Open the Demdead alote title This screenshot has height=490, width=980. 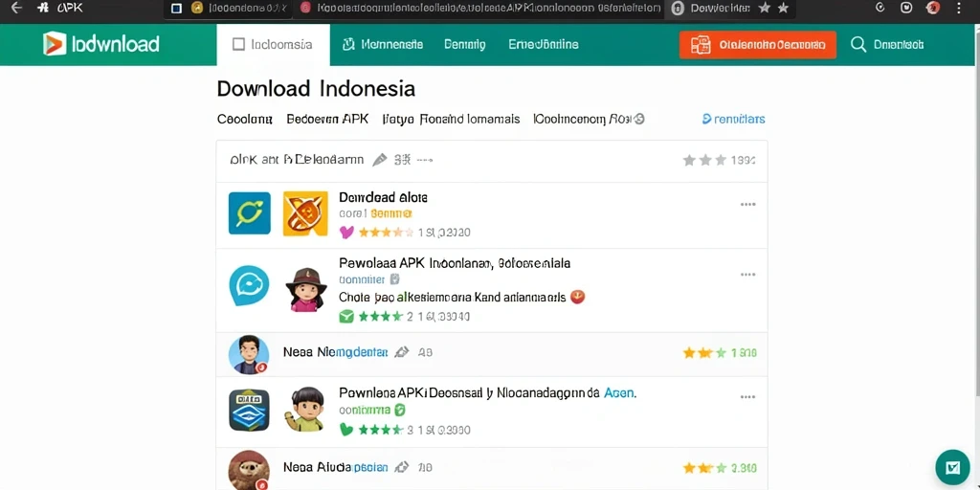[383, 197]
